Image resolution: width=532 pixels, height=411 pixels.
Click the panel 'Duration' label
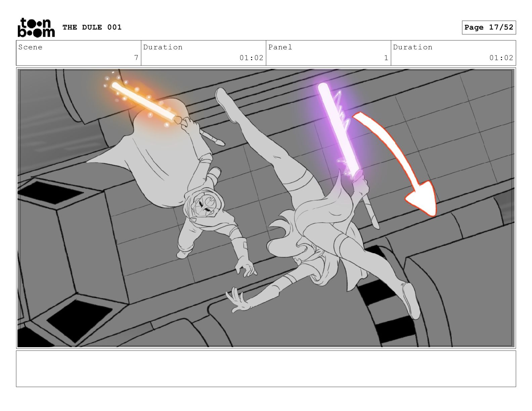pyautogui.click(x=413, y=47)
